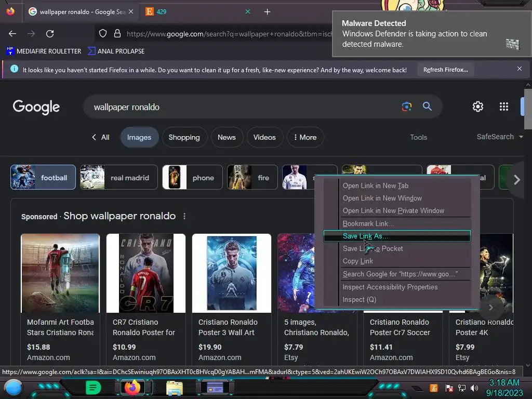Reload the page with the refresh icon
This screenshot has height=399, width=532.
(x=50, y=34)
